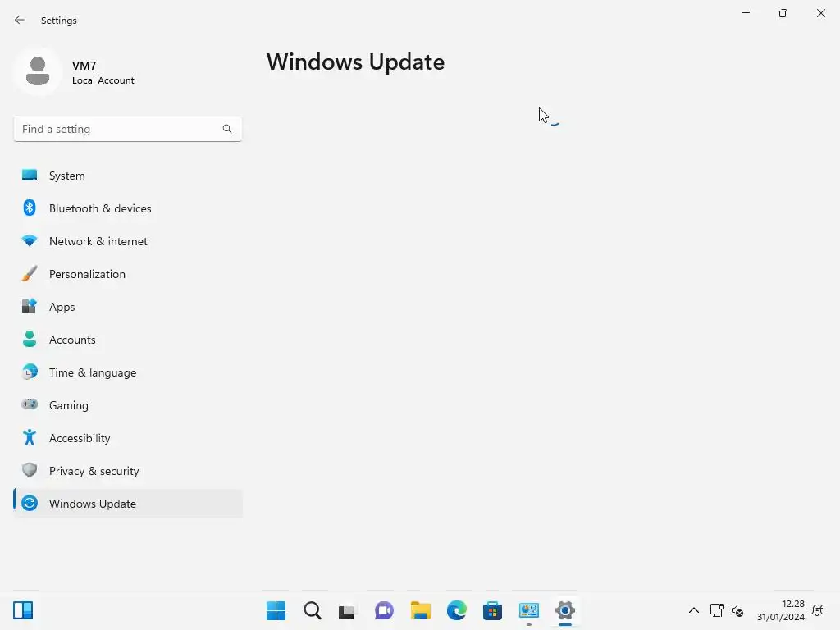Click the magnifier icon in Find a setting
The height and width of the screenshot is (630, 840).
227,129
